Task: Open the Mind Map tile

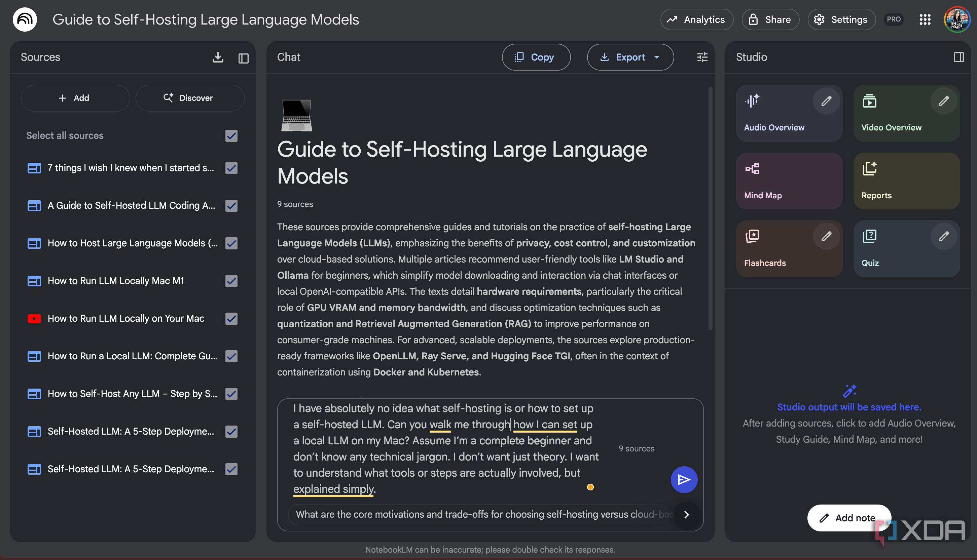Action: (789, 181)
